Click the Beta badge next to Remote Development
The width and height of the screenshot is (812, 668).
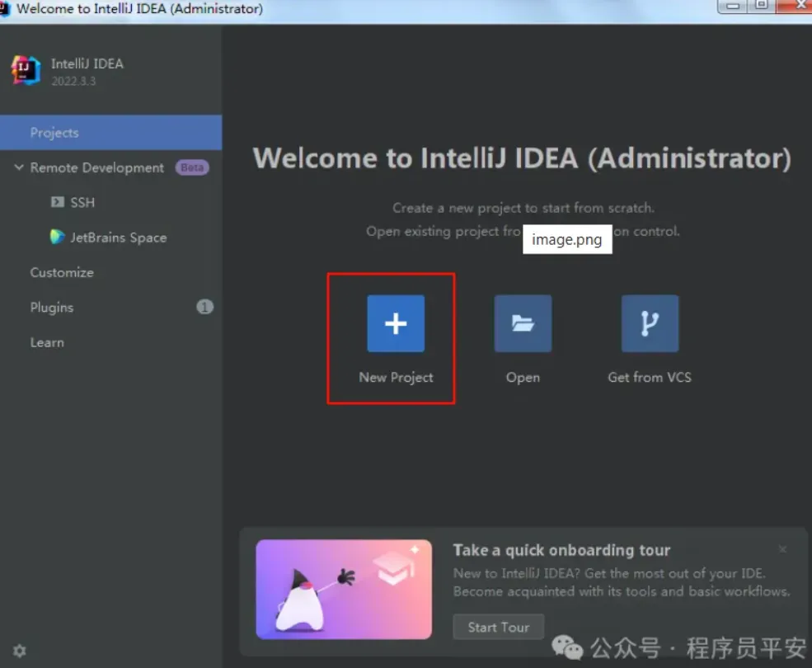[x=192, y=167]
